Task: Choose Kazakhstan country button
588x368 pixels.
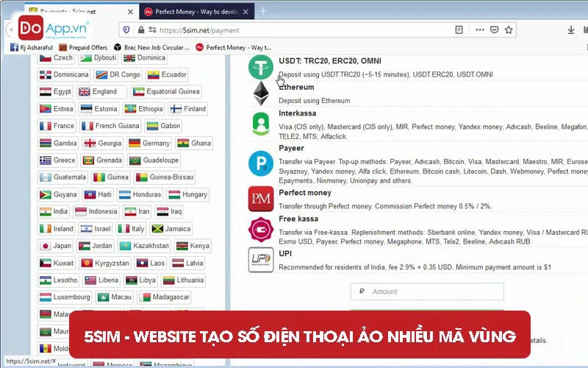Action: [144, 246]
